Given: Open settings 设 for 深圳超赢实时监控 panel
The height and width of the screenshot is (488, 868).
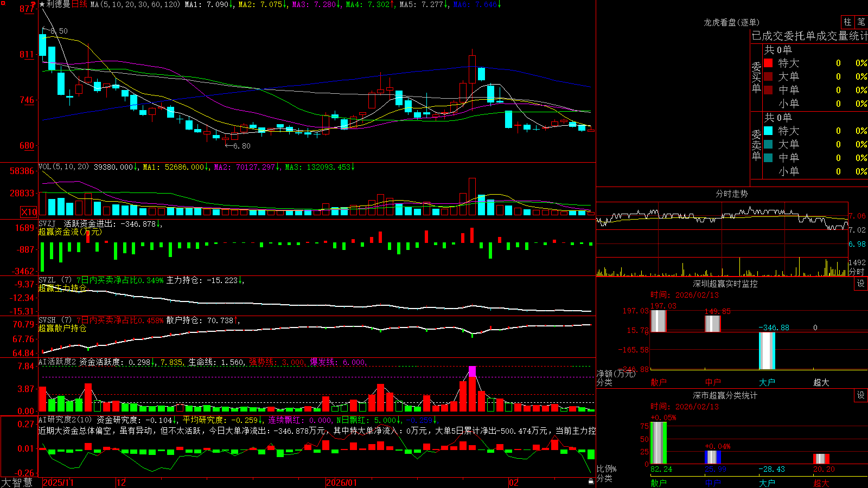Looking at the screenshot, I should point(861,284).
